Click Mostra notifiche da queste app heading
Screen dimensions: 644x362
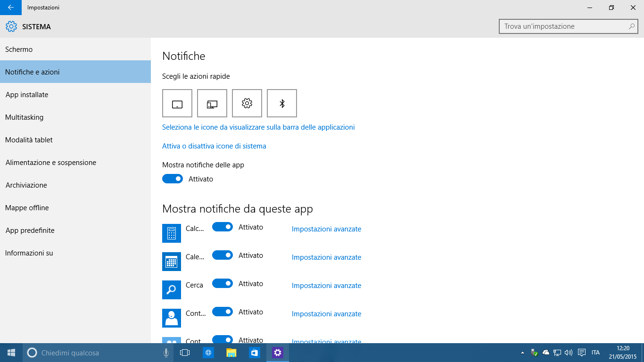pyautogui.click(x=238, y=209)
